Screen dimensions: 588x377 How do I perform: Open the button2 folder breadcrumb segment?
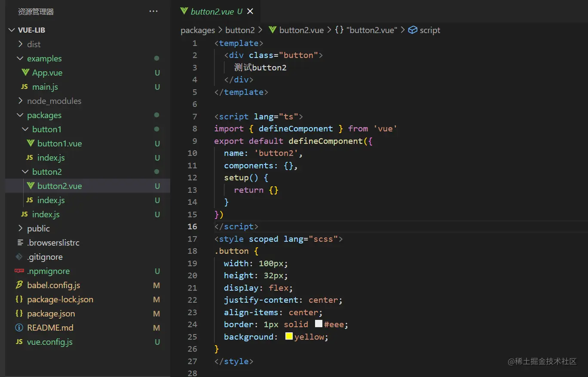point(240,30)
